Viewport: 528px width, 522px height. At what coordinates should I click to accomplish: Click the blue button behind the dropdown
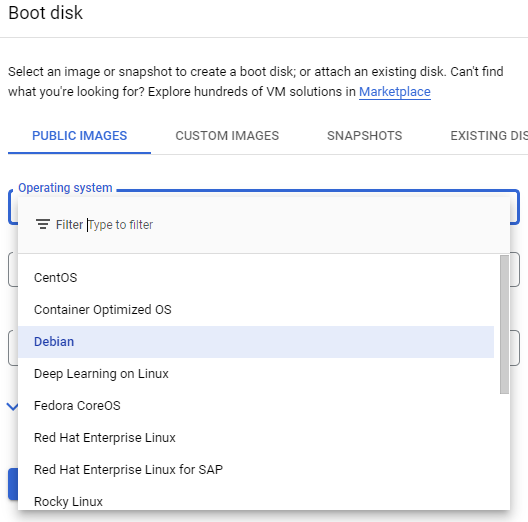coord(13,484)
